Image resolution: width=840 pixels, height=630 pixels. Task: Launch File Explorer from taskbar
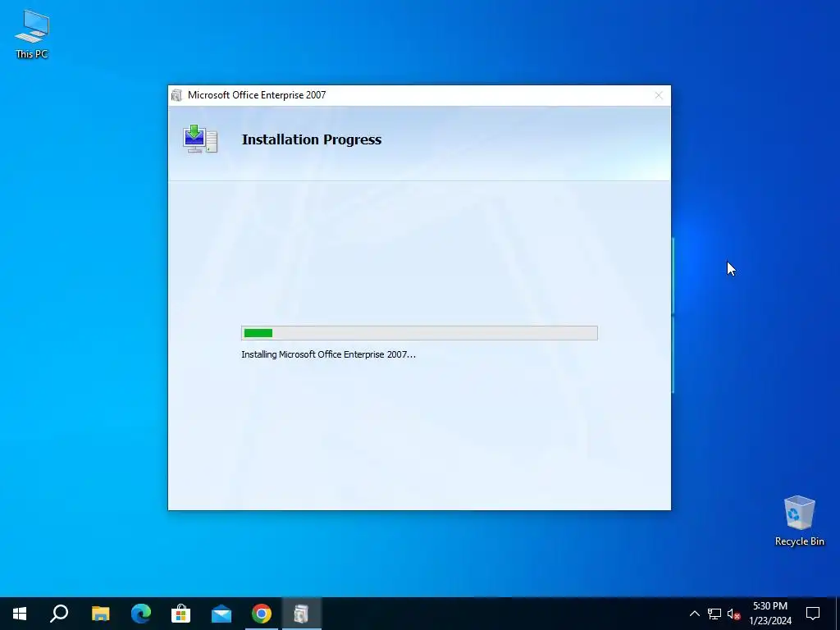coord(100,614)
